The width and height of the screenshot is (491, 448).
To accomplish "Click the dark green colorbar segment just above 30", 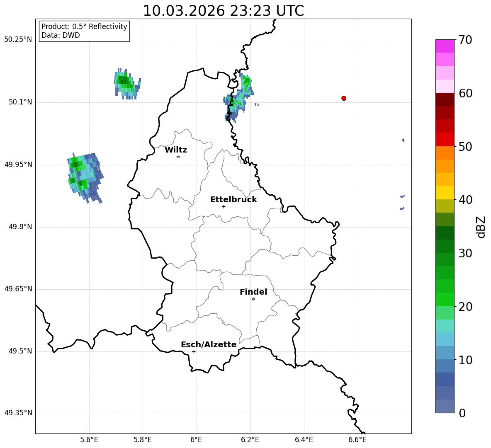I will [x=445, y=246].
